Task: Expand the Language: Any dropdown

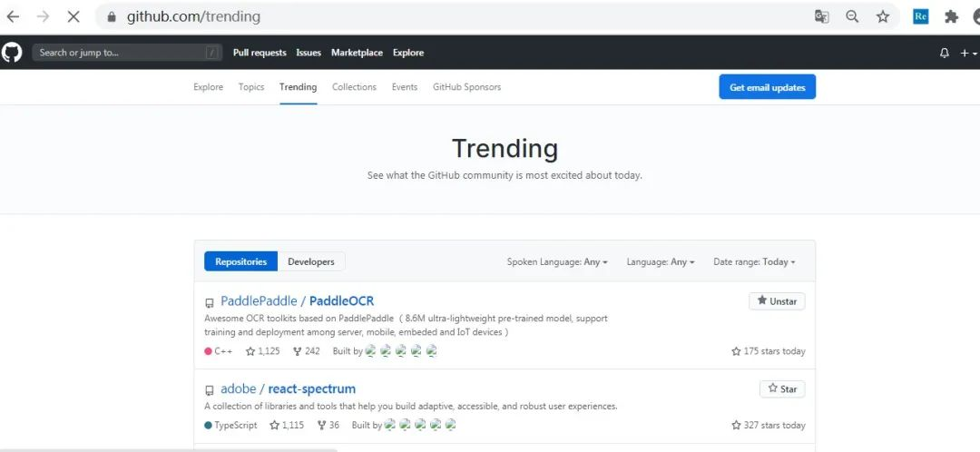Action: [x=661, y=262]
